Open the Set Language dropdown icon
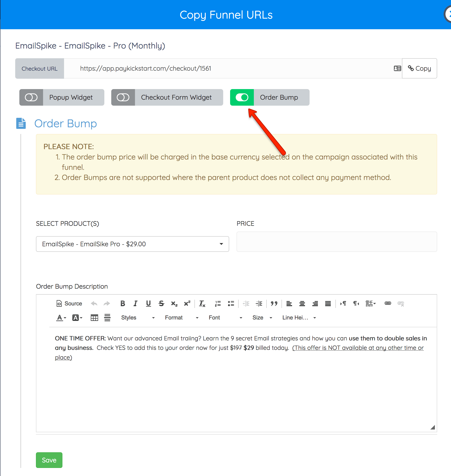Viewport: 451px width, 476px height. (370, 303)
